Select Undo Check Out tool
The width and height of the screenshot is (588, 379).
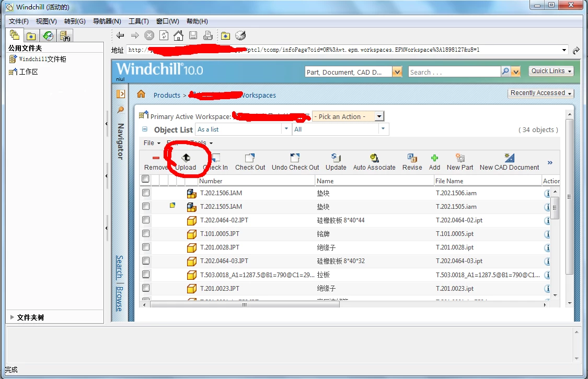(x=295, y=158)
